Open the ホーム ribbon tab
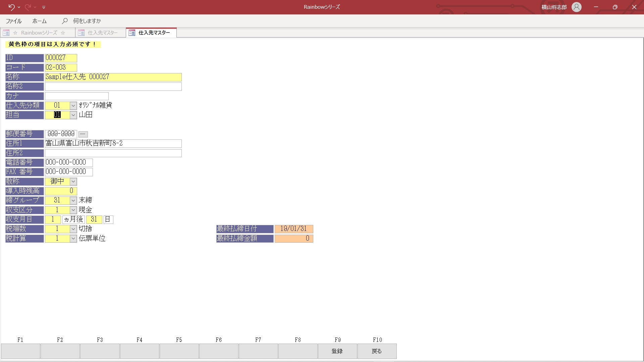The height and width of the screenshot is (362, 644). pyautogui.click(x=39, y=21)
